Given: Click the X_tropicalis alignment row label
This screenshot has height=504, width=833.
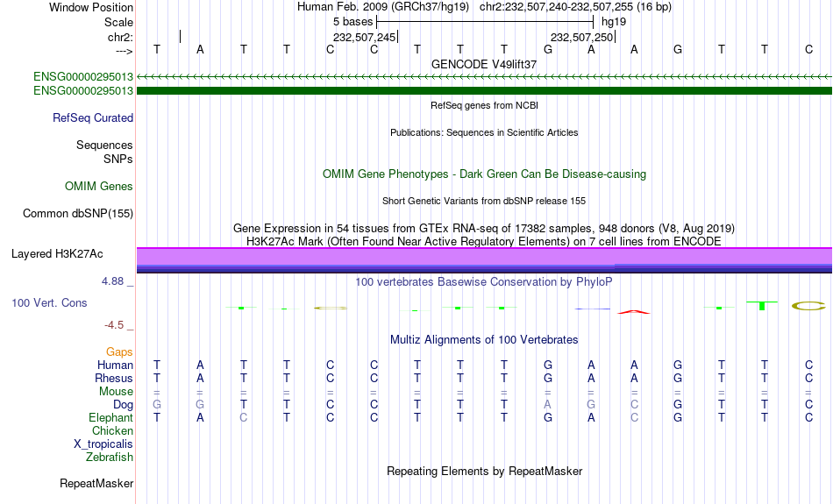Looking at the screenshot, I should click(x=103, y=444).
